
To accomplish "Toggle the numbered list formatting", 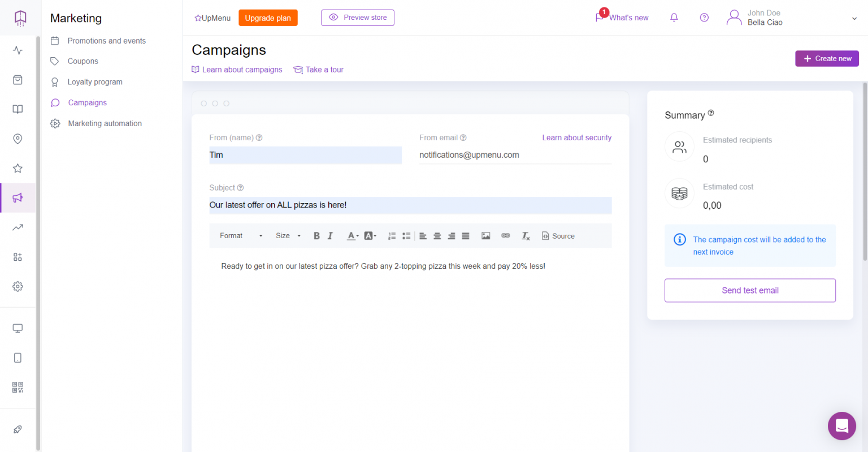I will [392, 235].
